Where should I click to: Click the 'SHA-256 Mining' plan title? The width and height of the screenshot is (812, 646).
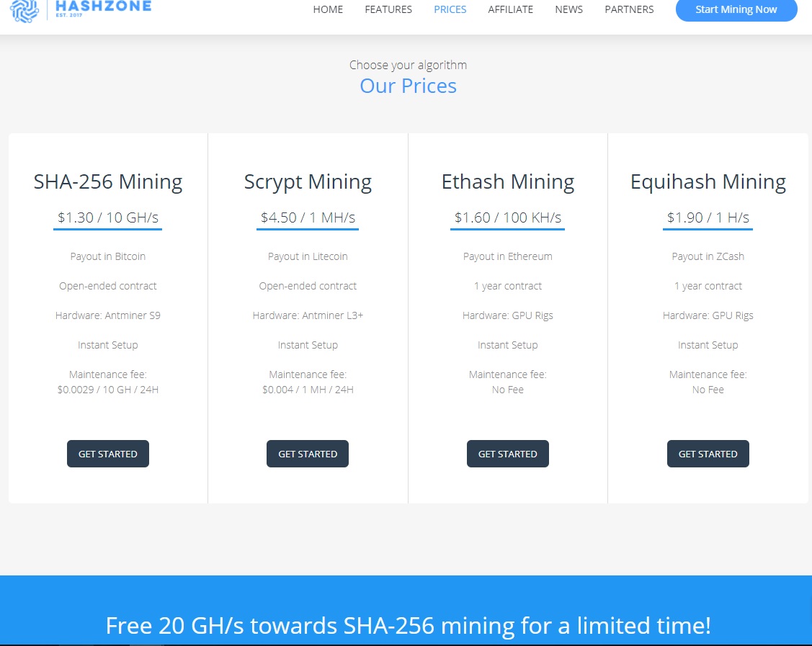[x=108, y=182]
